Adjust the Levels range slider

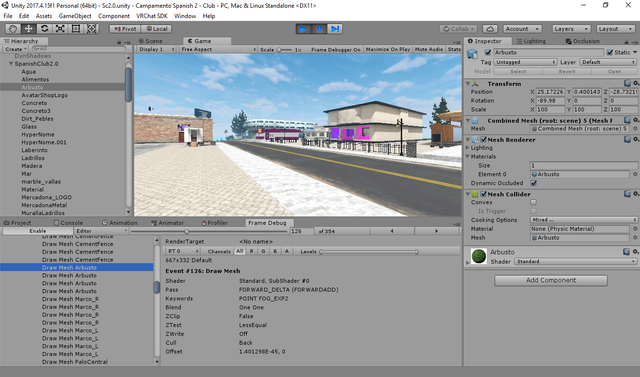pyautogui.click(x=369, y=252)
